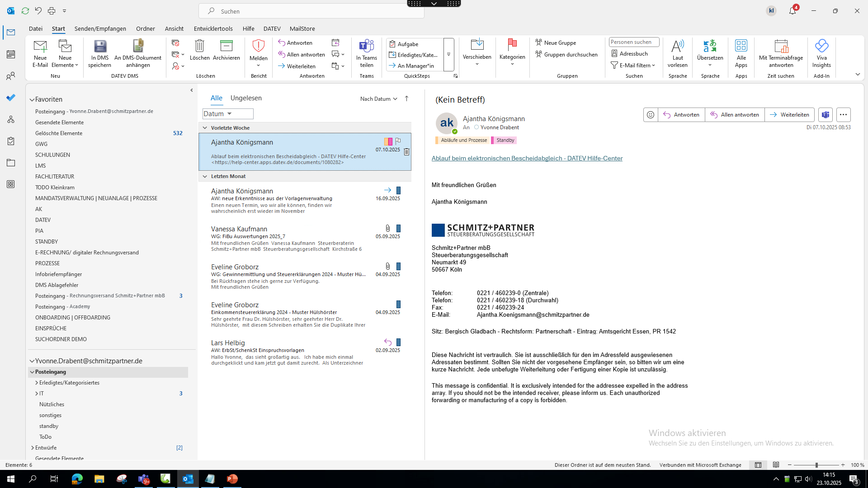The image size is (868, 488).
Task: Share the email to Teams
Action: (x=367, y=54)
